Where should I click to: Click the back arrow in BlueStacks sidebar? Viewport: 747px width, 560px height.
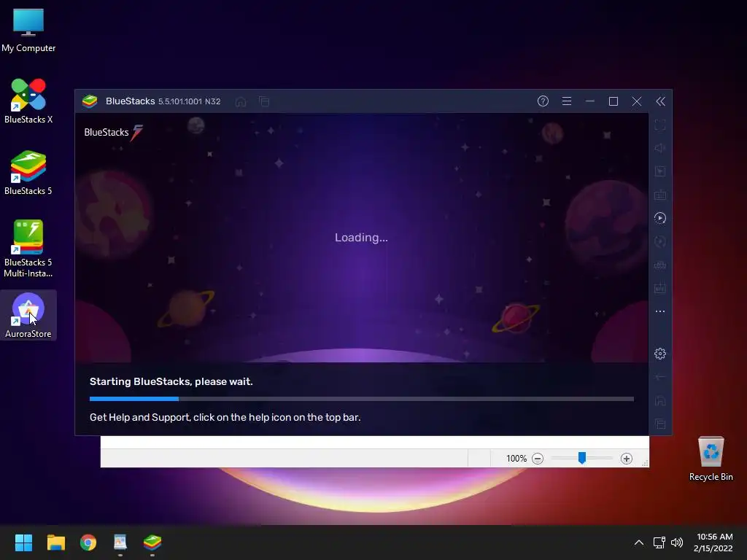659,377
